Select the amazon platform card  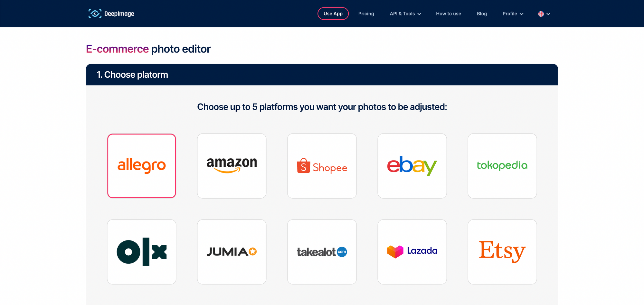(x=232, y=166)
